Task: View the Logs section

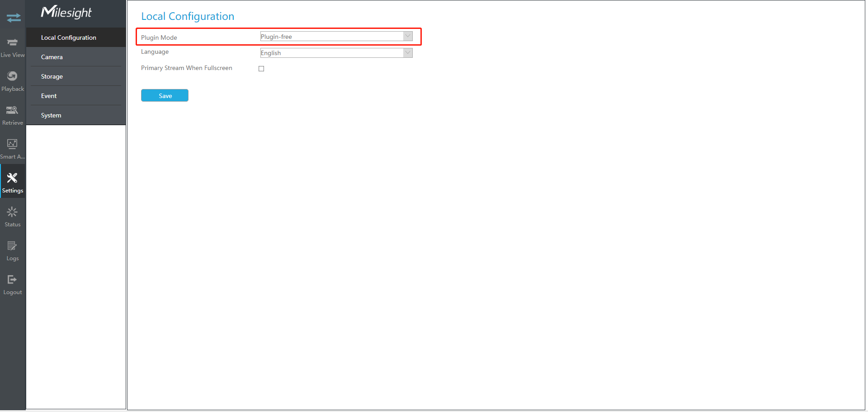Action: coord(13,251)
